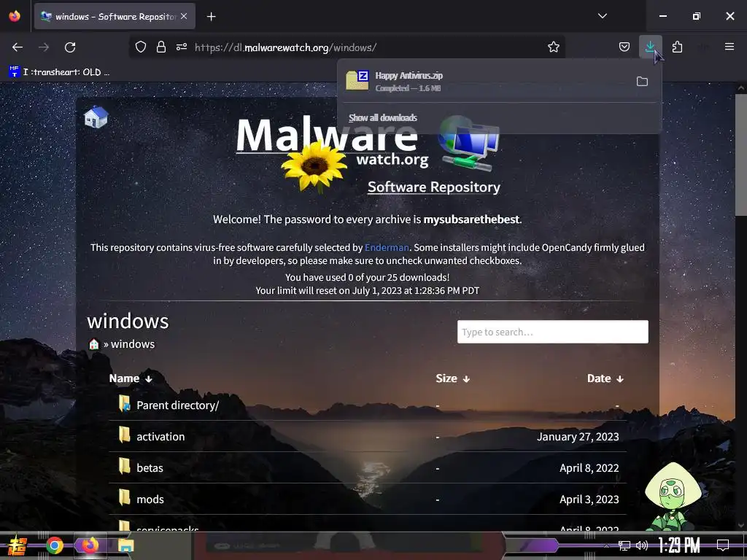This screenshot has width=747, height=560.
Task: Sort listing by Name
Action: pyautogui.click(x=131, y=378)
